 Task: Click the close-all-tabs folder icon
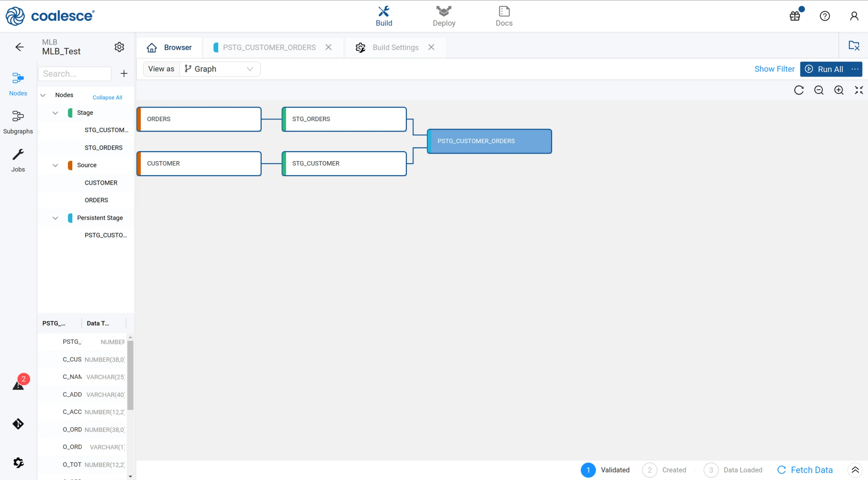tap(854, 45)
